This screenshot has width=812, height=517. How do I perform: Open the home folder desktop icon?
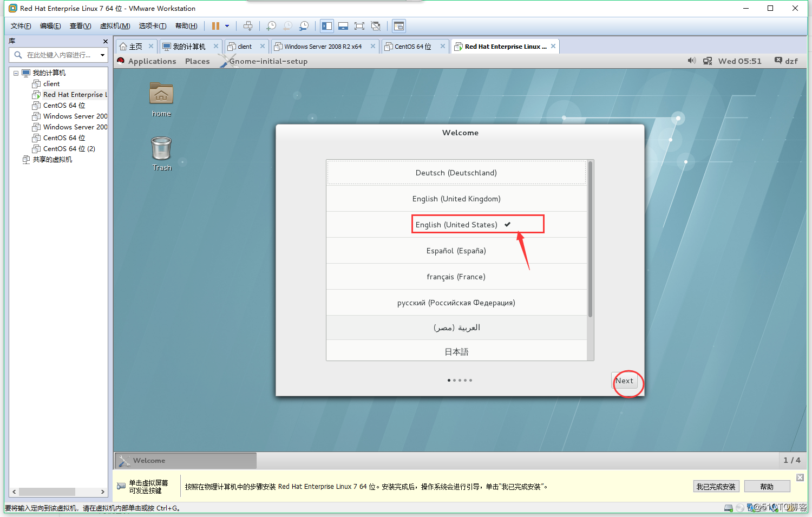(x=161, y=100)
